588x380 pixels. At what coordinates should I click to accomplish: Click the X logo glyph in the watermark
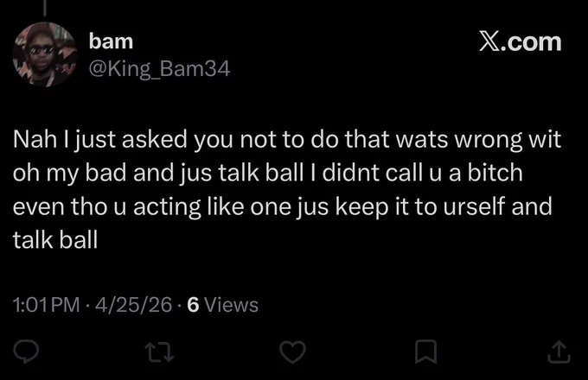click(x=489, y=41)
